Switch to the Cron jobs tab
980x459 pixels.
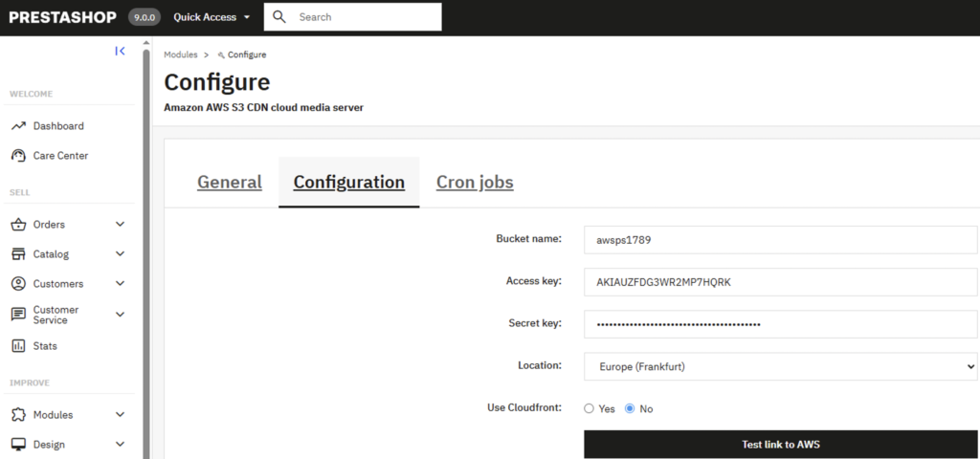475,182
